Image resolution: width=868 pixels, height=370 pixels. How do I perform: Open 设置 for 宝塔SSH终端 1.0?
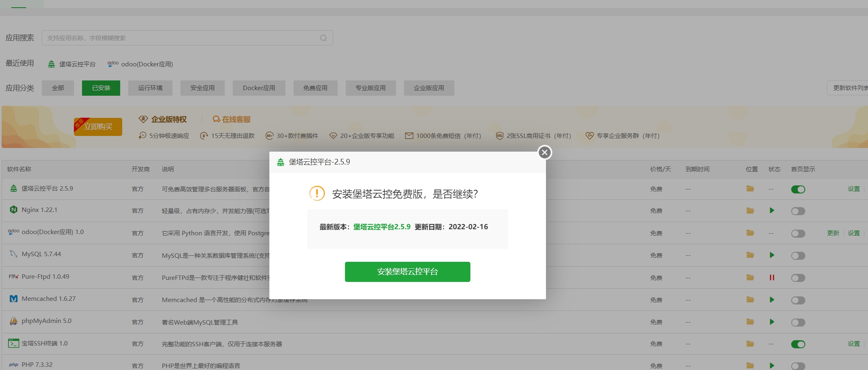pyautogui.click(x=854, y=344)
